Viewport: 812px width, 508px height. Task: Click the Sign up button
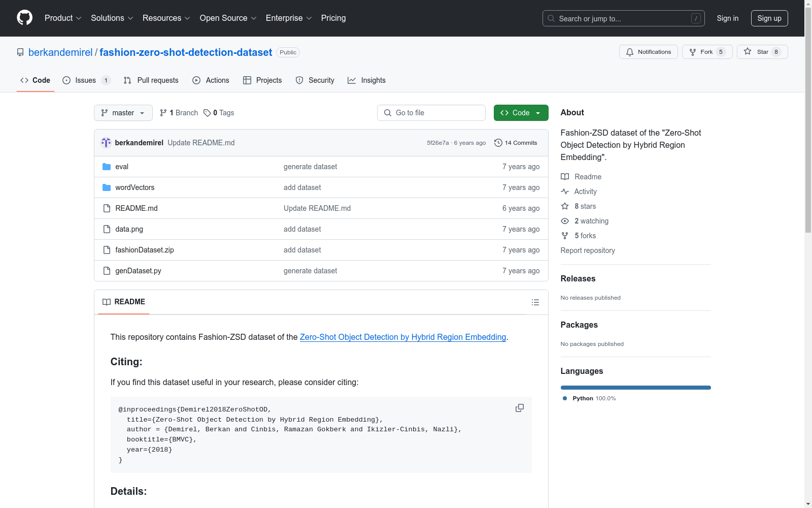[769, 18]
